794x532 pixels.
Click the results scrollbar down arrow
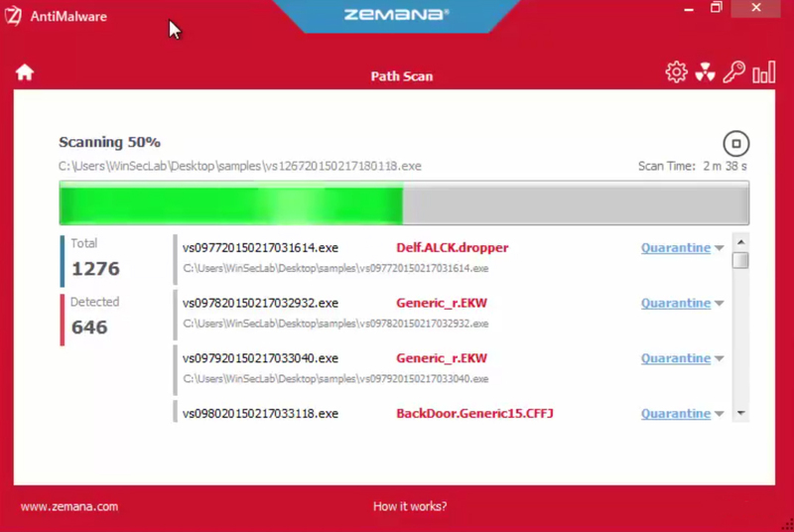coord(740,413)
